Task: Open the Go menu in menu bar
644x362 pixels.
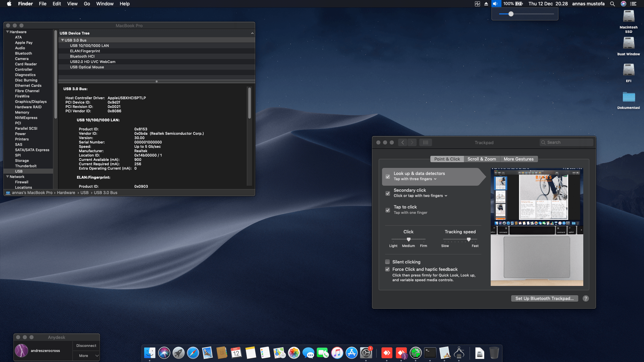Action: pos(87,4)
